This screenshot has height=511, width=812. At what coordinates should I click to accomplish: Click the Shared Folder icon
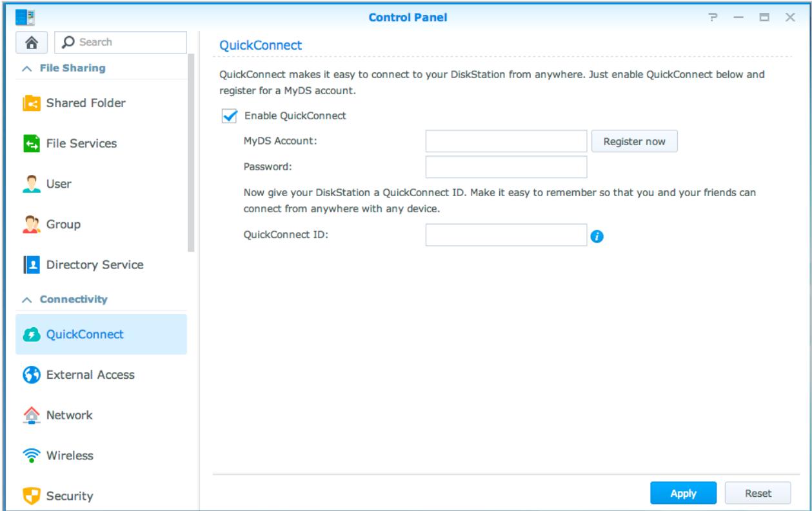pyautogui.click(x=32, y=103)
